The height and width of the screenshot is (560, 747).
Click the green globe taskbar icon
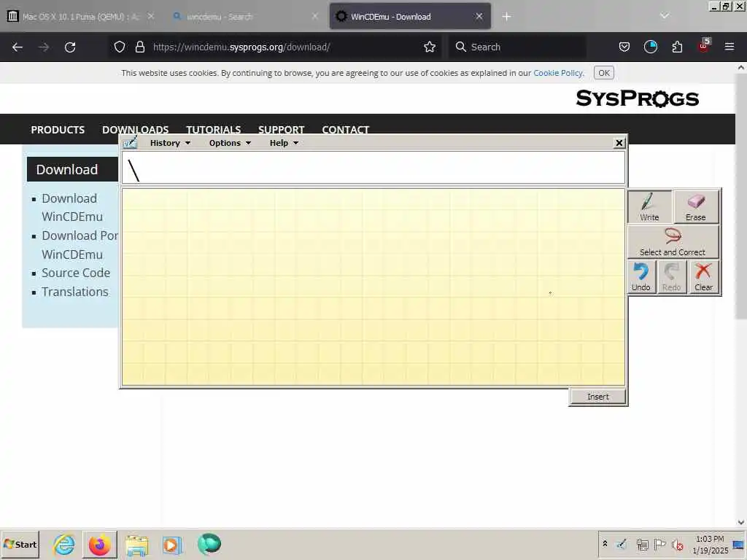point(209,544)
